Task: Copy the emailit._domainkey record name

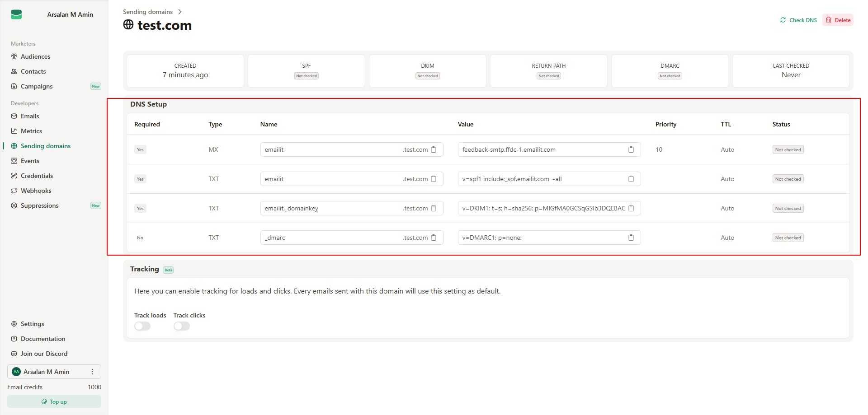Action: click(434, 208)
